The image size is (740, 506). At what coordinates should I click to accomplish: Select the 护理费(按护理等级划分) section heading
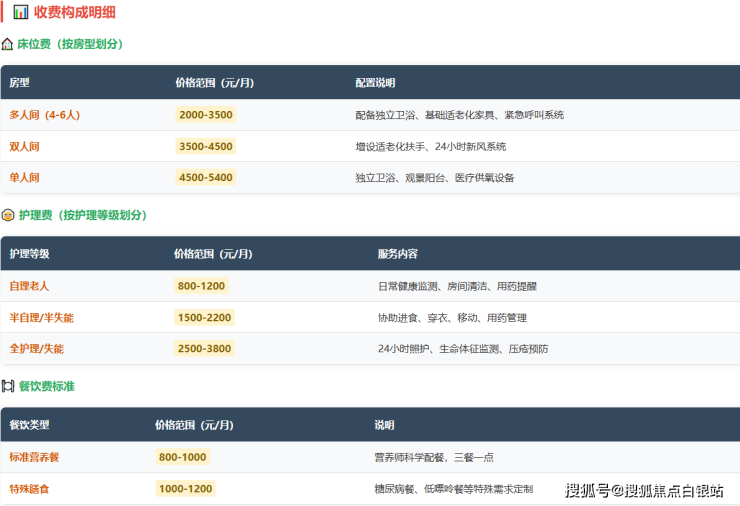click(x=83, y=215)
